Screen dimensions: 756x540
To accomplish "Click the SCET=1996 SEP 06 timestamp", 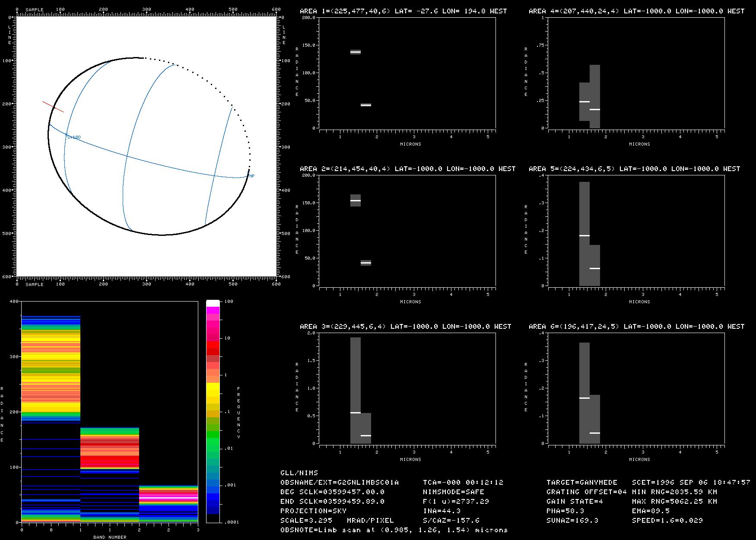I will (691, 483).
